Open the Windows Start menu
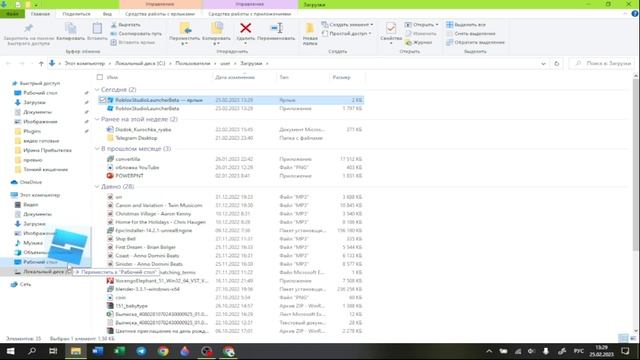 (x=10, y=351)
